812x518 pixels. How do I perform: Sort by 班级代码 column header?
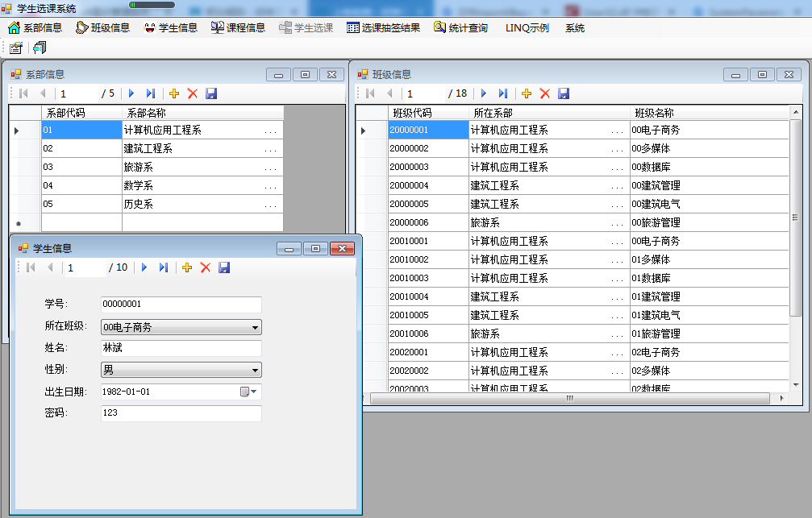(x=428, y=113)
